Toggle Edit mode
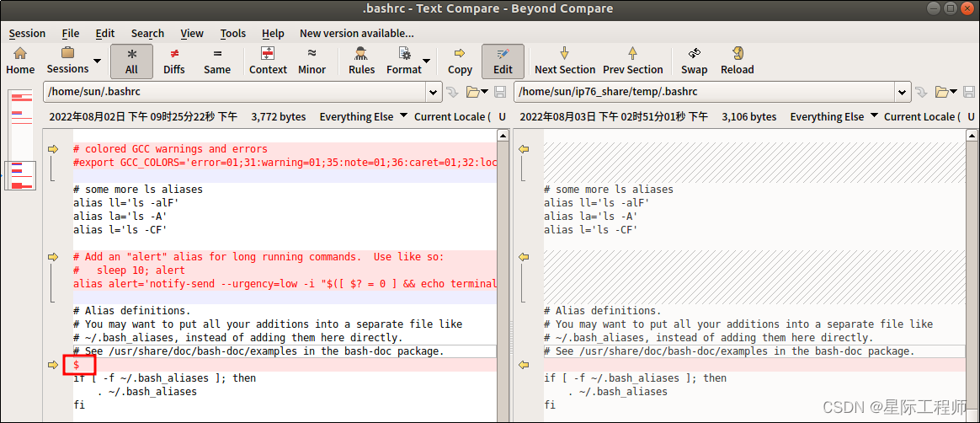980x423 pixels. 503,61
